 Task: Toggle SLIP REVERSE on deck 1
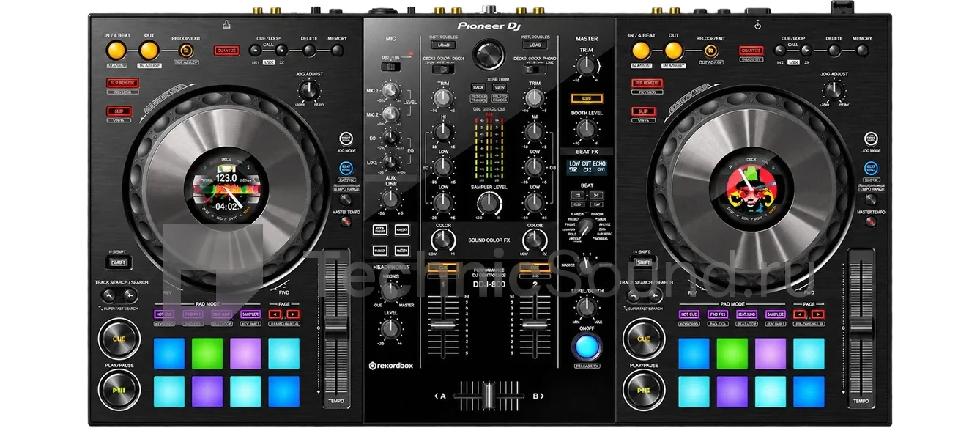123,83
